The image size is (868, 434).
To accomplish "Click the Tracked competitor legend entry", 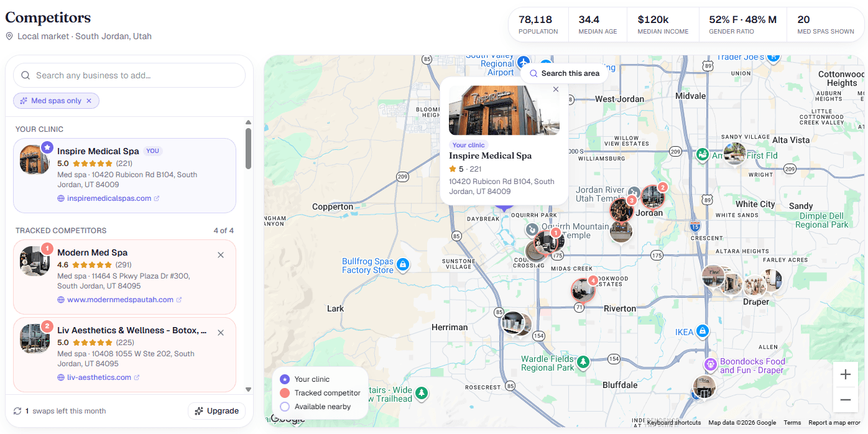I will pos(320,393).
